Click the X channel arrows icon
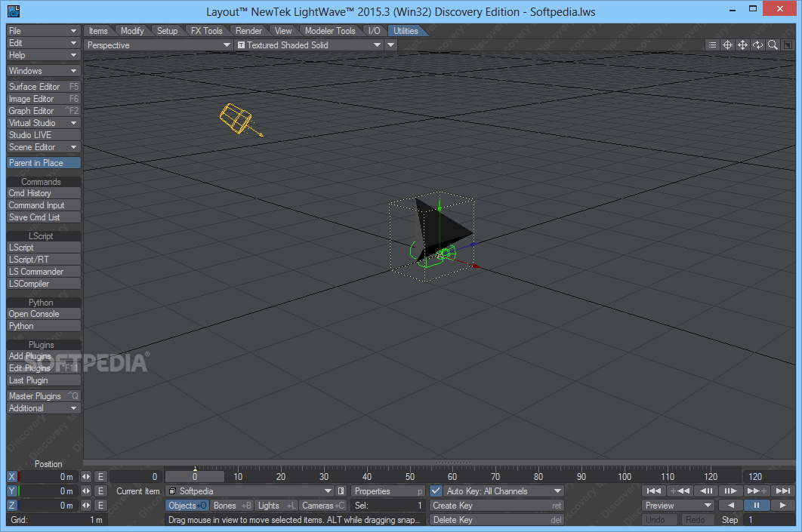The height and width of the screenshot is (532, 802). tap(86, 476)
